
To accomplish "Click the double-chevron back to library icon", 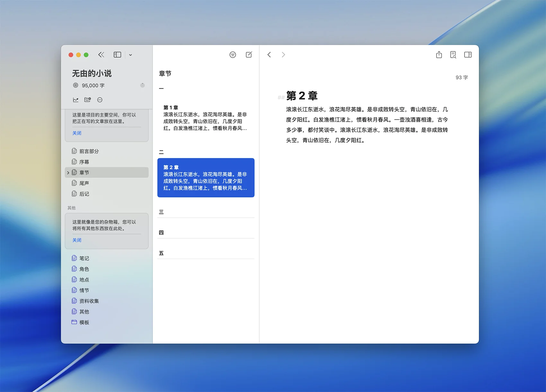I will point(101,55).
